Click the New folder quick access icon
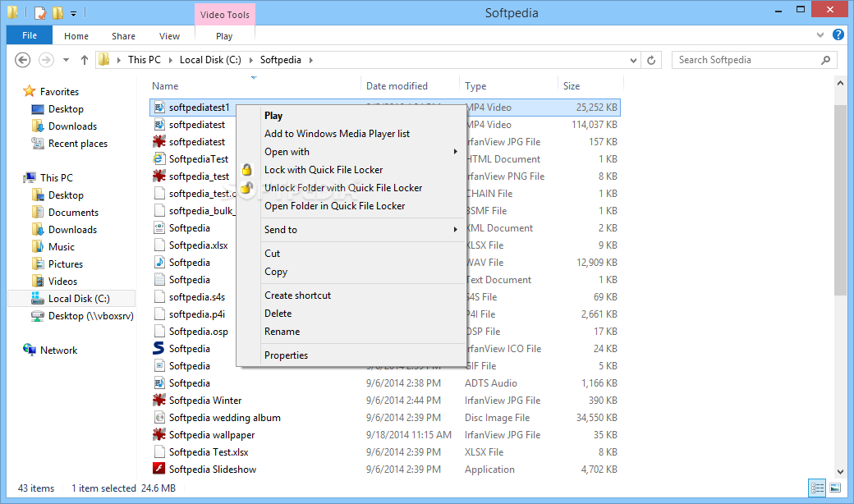This screenshot has height=504, width=854. tap(57, 12)
